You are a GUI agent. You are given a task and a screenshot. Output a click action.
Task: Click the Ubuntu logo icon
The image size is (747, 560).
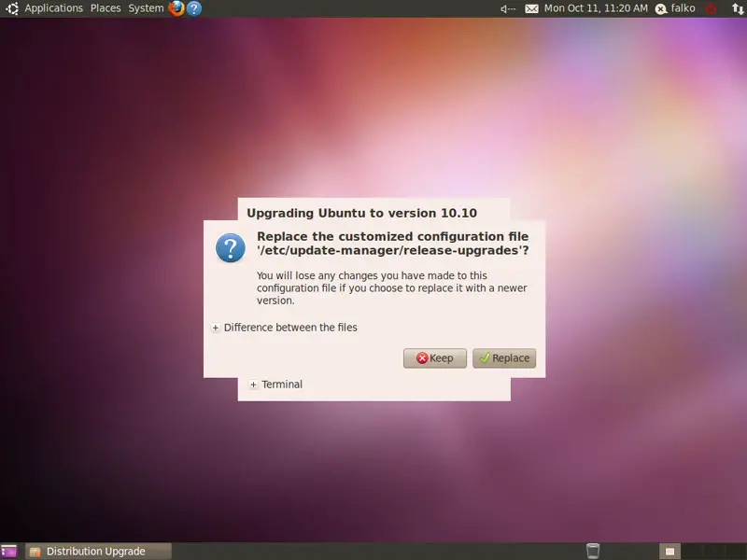point(12,8)
